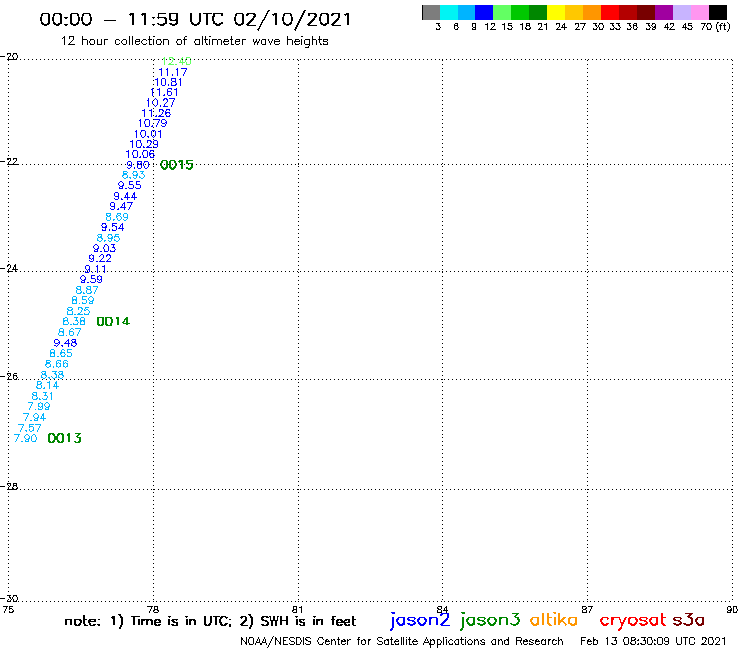Click the longitude axis label 81
The image size is (740, 650).
298,609
